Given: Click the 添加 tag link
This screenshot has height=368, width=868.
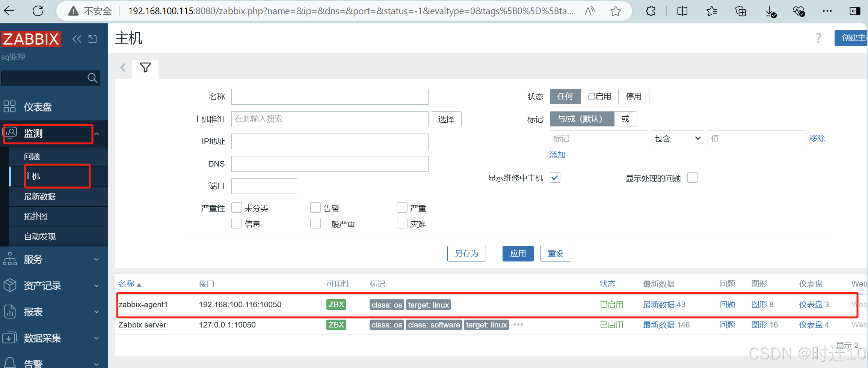Looking at the screenshot, I should (557, 155).
